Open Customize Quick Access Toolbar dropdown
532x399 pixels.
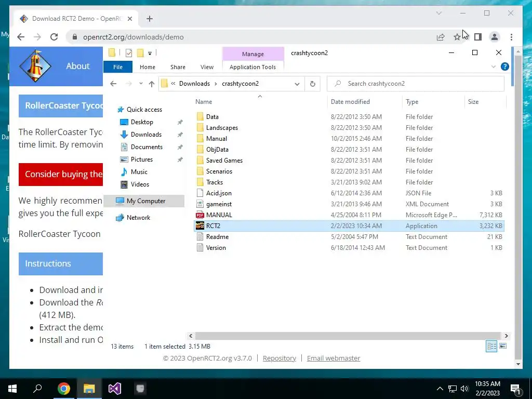point(150,53)
